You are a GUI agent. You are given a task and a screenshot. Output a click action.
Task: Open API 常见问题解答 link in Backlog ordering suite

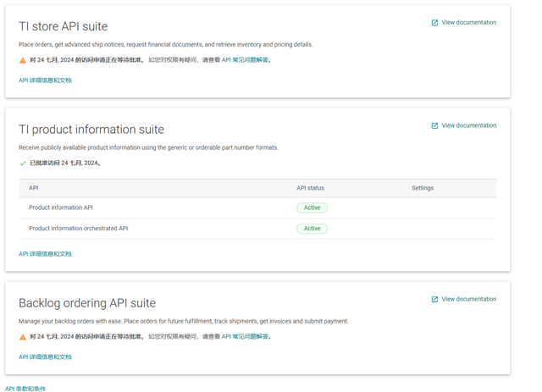click(x=246, y=337)
